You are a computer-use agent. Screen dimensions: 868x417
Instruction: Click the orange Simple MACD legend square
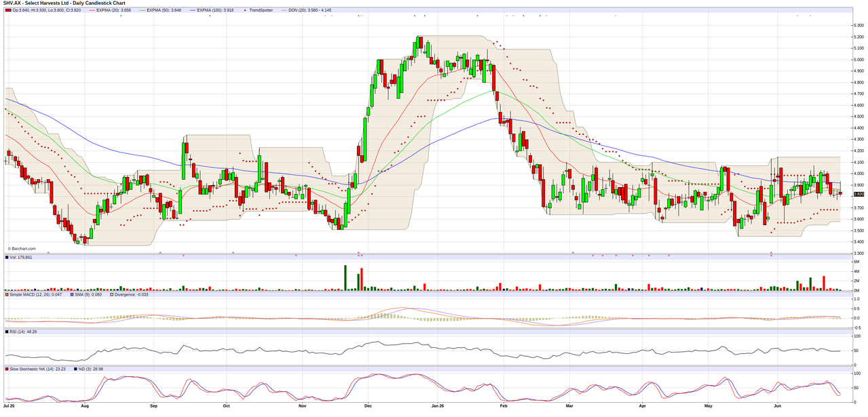[7, 295]
